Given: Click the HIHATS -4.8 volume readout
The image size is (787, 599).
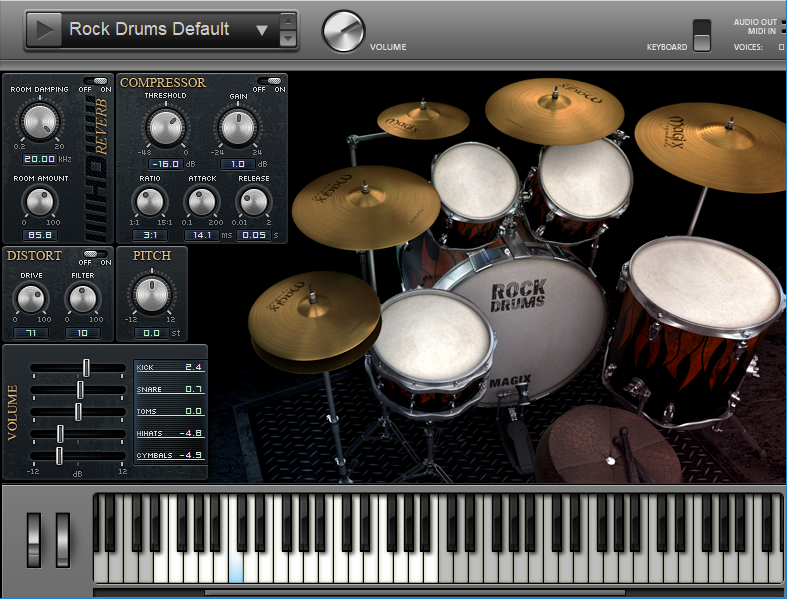Looking at the screenshot, I should (x=170, y=433).
